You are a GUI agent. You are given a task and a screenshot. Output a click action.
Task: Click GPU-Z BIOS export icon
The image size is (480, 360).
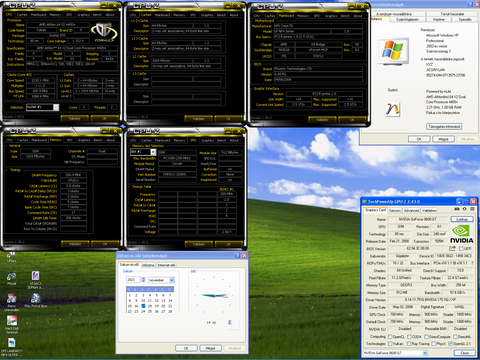(x=452, y=248)
